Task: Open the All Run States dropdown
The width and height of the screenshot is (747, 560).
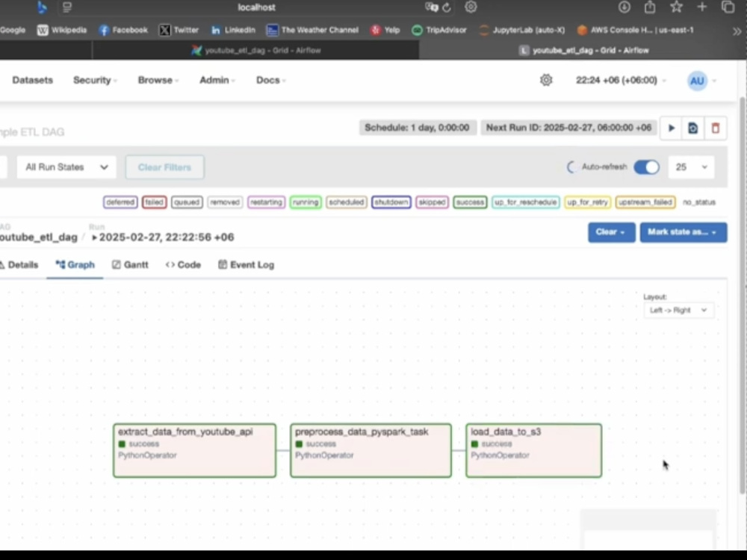Action: [x=66, y=167]
